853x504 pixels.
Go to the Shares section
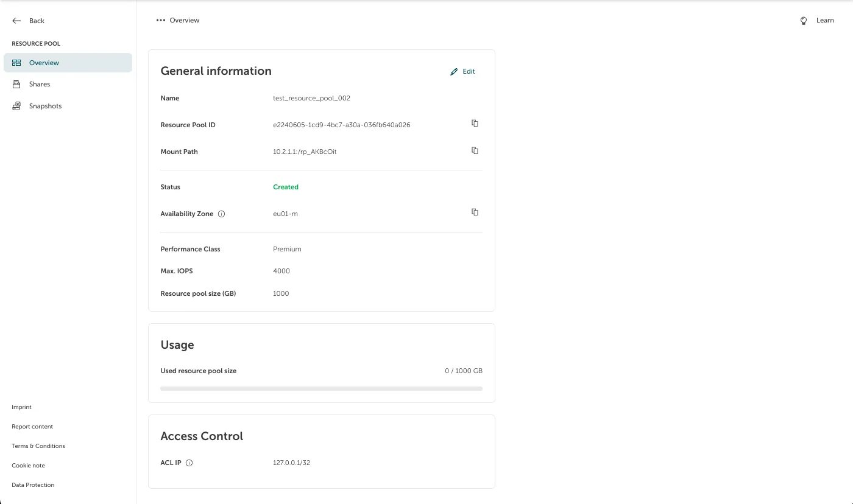(x=40, y=85)
